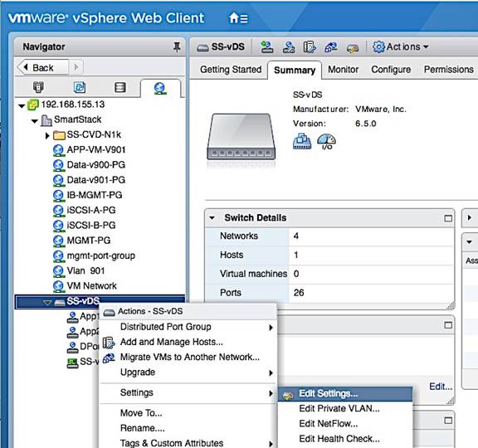Viewport: 478px width, 448px height.
Task: Switch to the Permissions tab
Action: pos(448,70)
